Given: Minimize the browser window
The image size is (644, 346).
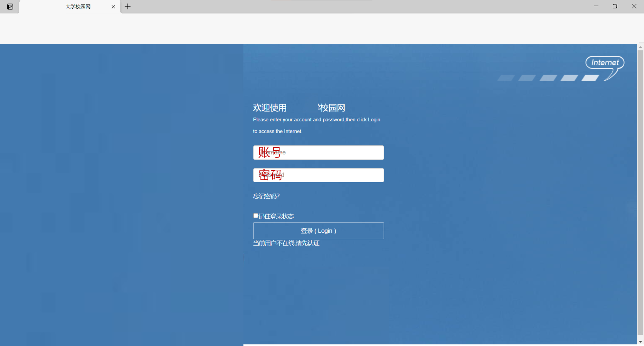Looking at the screenshot, I should [596, 6].
